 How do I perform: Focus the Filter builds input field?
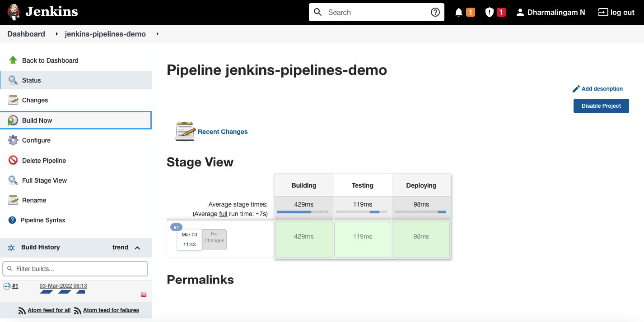click(75, 269)
